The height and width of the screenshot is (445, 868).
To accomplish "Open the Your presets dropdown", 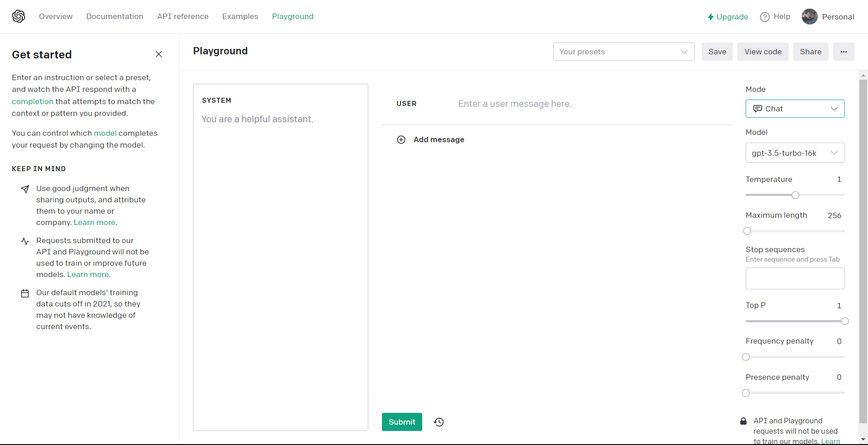I will coord(624,52).
